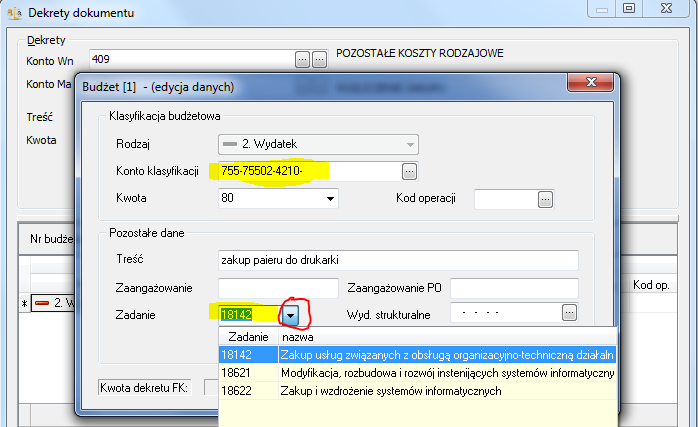Click the Kwota dekretu FK label
Image resolution: width=698 pixels, height=427 pixels.
click(144, 388)
